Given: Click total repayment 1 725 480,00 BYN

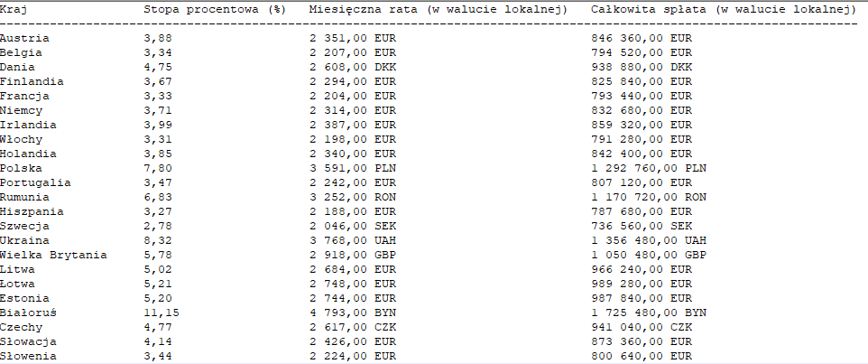Looking at the screenshot, I should pos(648,313).
